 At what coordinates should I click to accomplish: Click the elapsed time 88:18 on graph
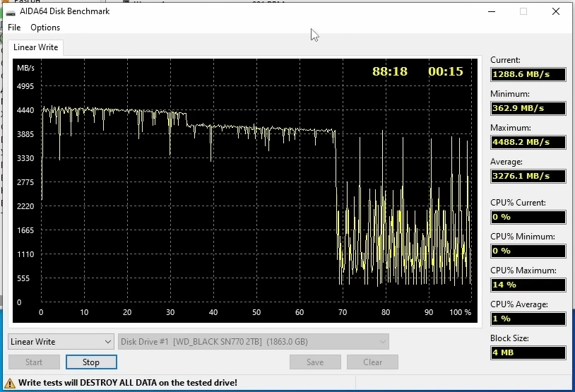(390, 71)
